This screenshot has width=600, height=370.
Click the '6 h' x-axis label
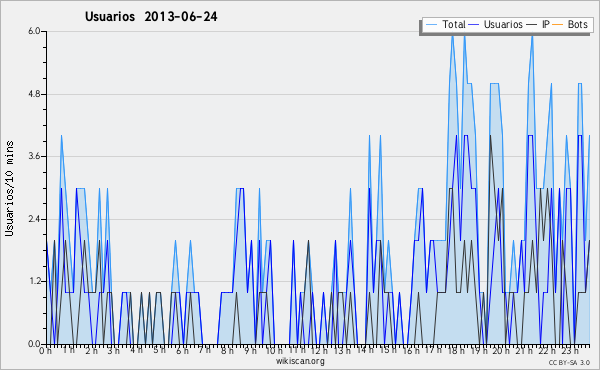point(183,350)
